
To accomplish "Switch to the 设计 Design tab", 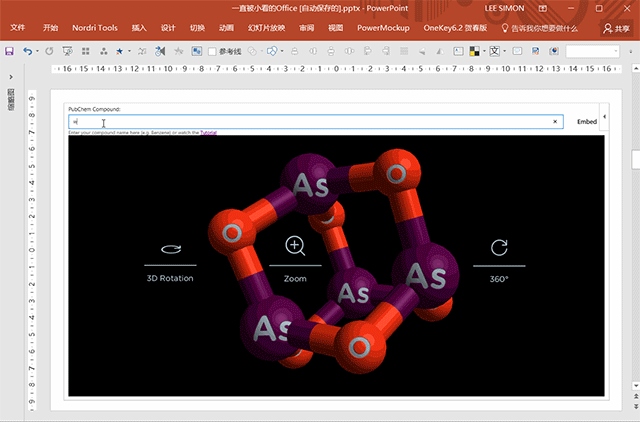I will pos(168,28).
